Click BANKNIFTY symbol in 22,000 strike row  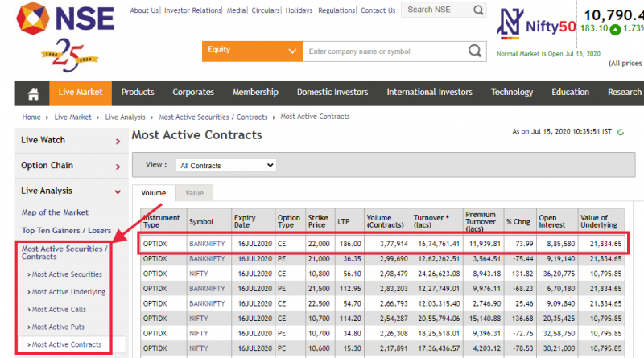207,244
